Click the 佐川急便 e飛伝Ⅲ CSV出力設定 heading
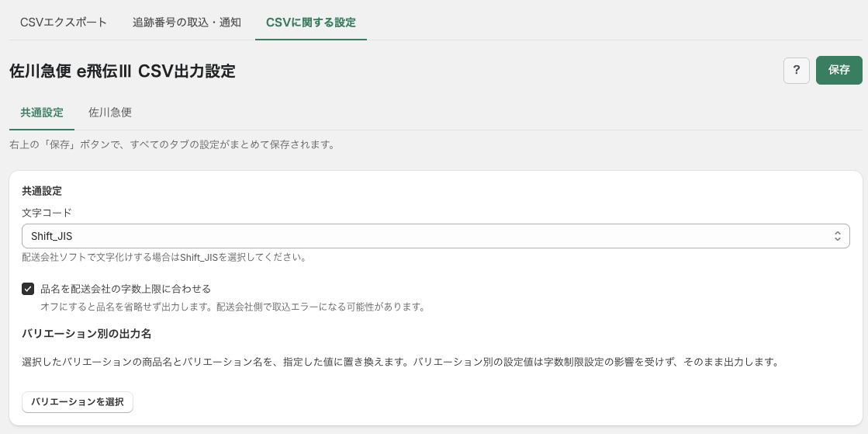868x434 pixels. (123, 71)
